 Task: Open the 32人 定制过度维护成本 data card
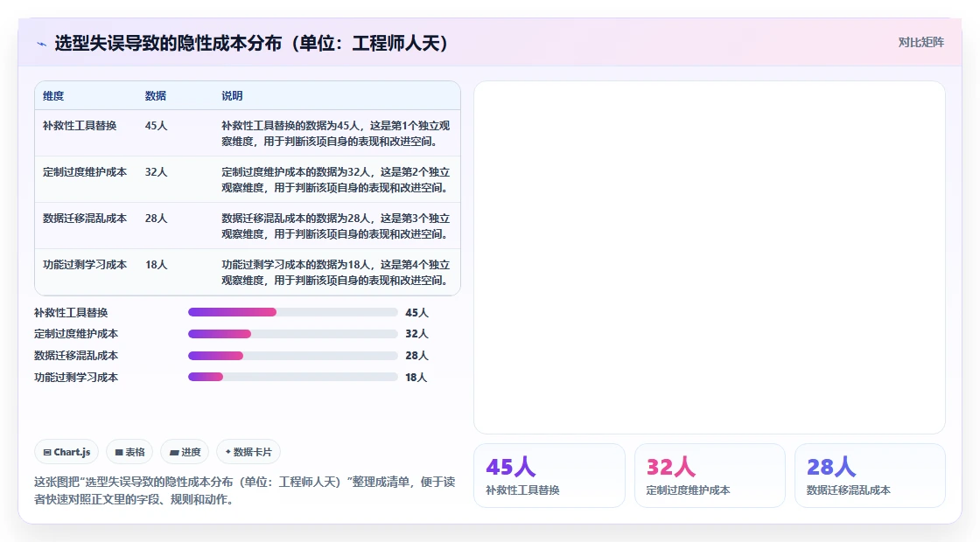pyautogui.click(x=710, y=476)
